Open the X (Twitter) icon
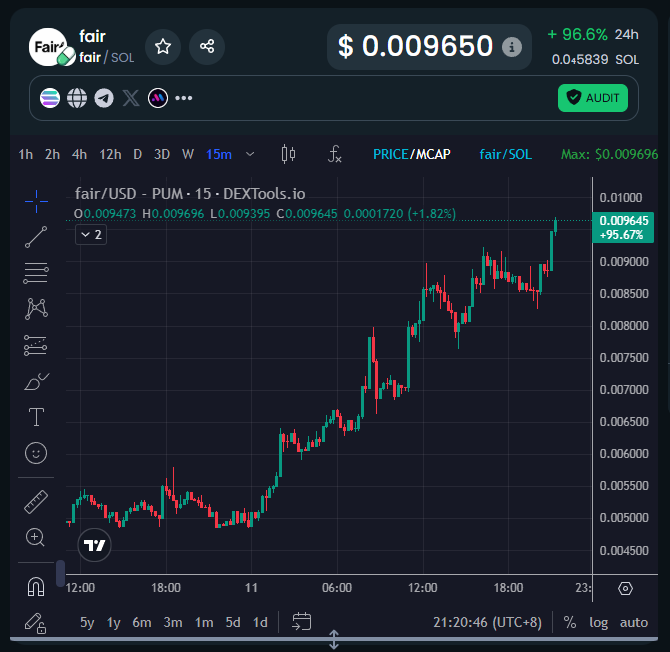Viewport: 670px width, 652px height. click(x=131, y=98)
